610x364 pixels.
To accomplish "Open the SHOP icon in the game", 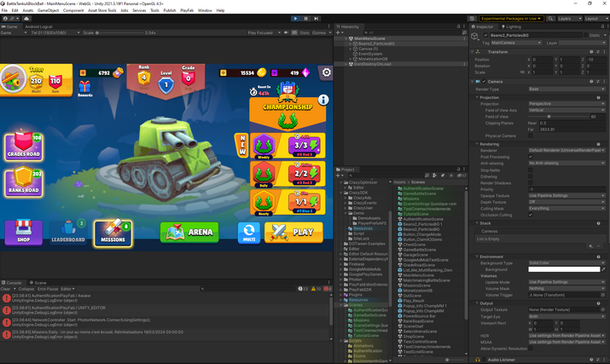I will (23, 233).
